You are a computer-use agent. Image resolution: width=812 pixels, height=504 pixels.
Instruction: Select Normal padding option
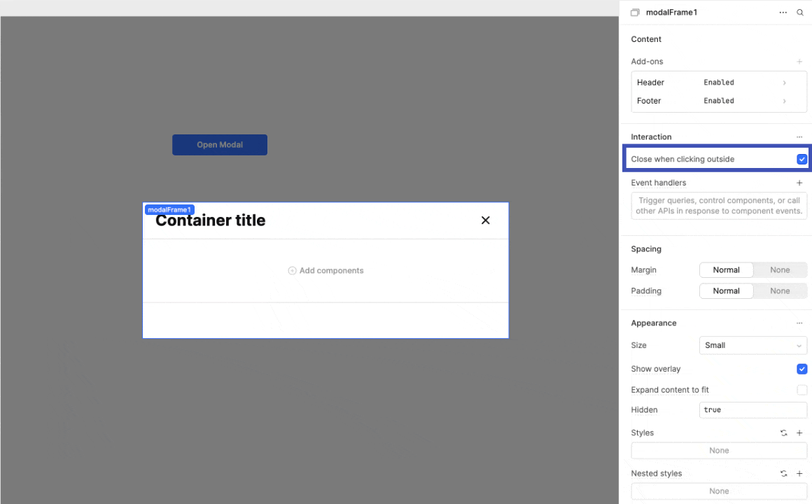(726, 290)
